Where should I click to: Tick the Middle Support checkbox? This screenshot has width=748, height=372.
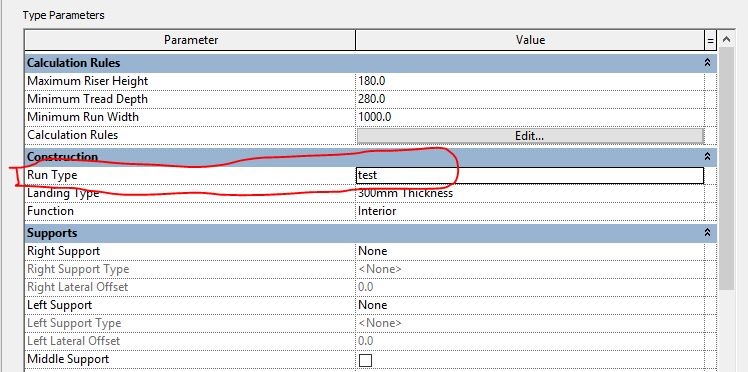[365, 360]
